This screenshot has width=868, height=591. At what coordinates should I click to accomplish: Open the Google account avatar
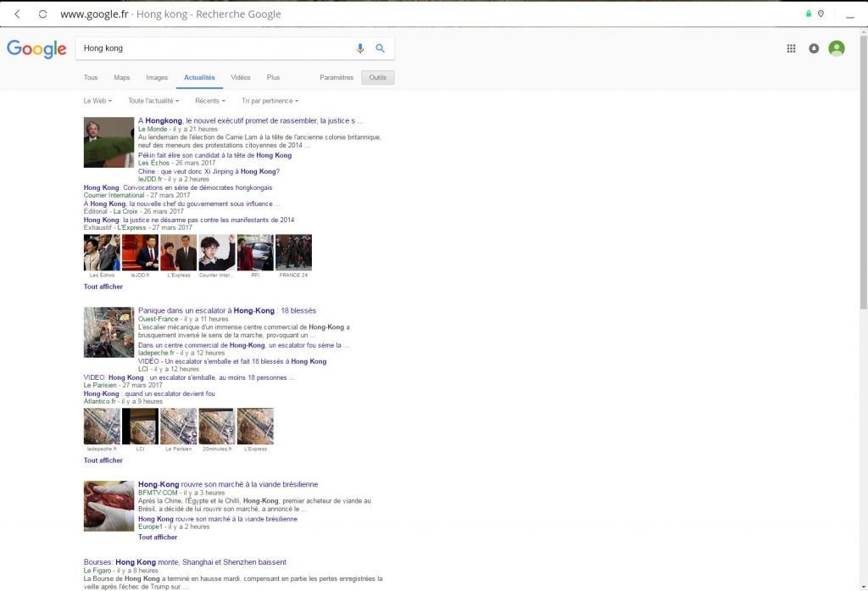[837, 48]
